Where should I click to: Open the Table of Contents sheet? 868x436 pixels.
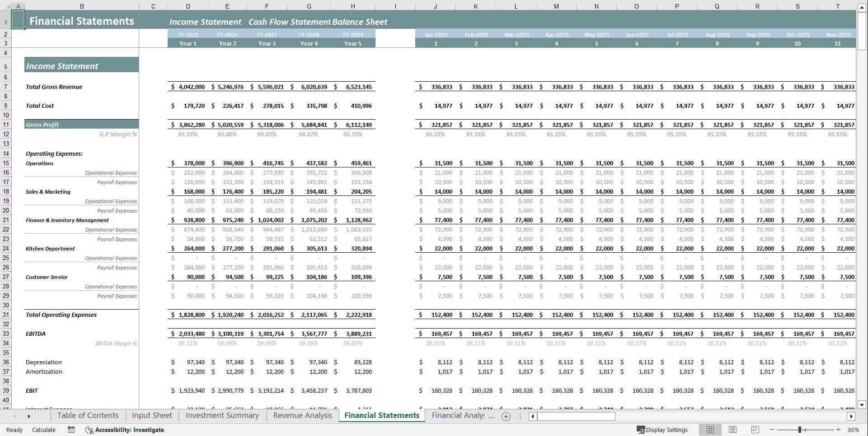coord(87,415)
